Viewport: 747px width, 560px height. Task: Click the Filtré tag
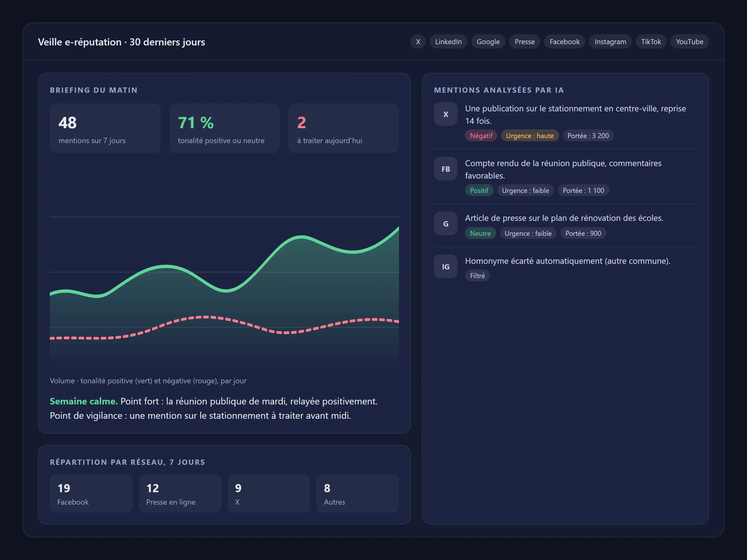(477, 275)
